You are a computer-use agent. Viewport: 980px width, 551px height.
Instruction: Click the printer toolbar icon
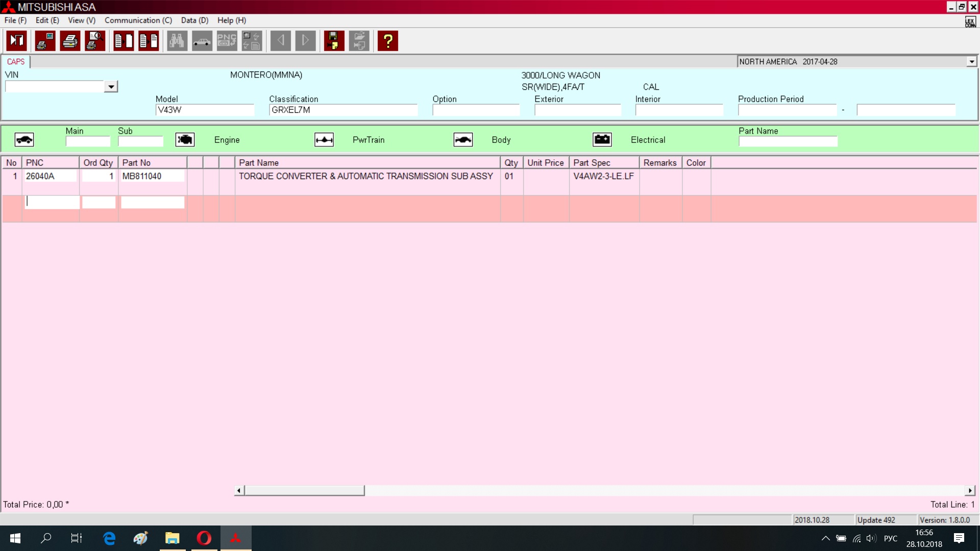[x=70, y=41]
